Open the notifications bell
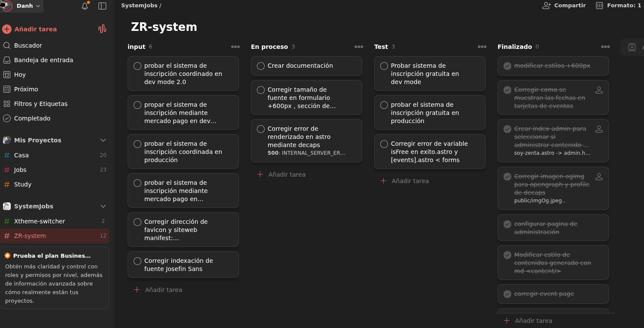644x328 pixels. [85, 6]
